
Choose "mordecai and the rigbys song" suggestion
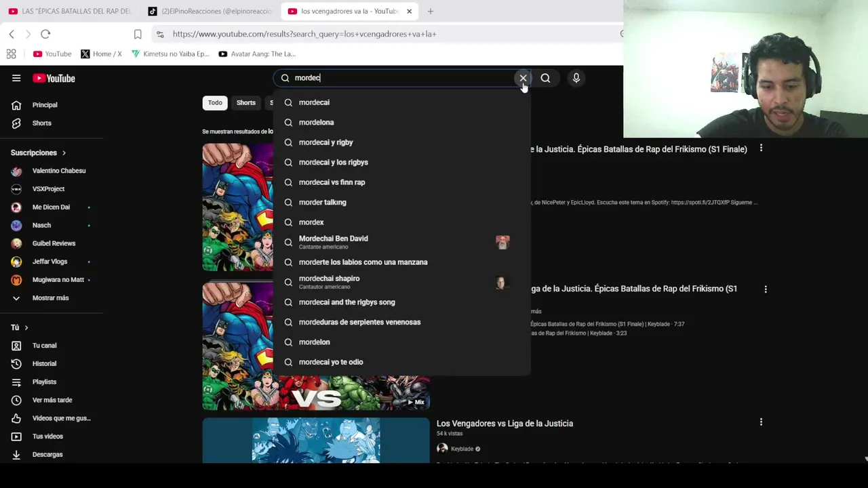401,302
